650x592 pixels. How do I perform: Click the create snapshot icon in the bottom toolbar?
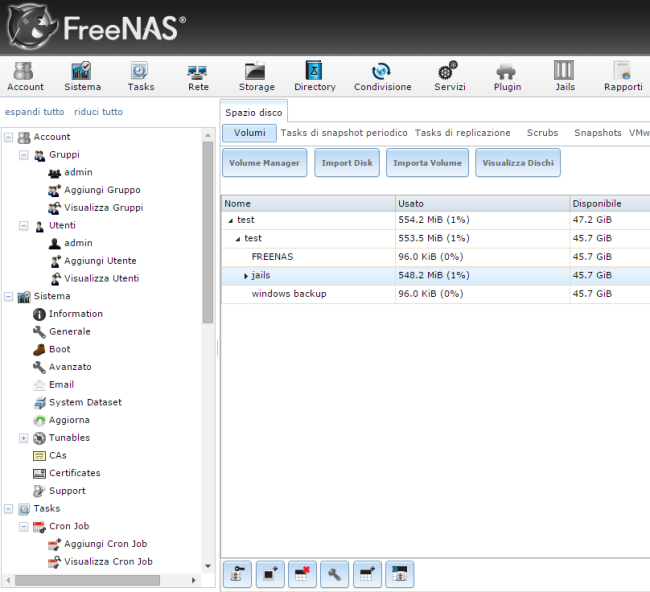[399, 574]
